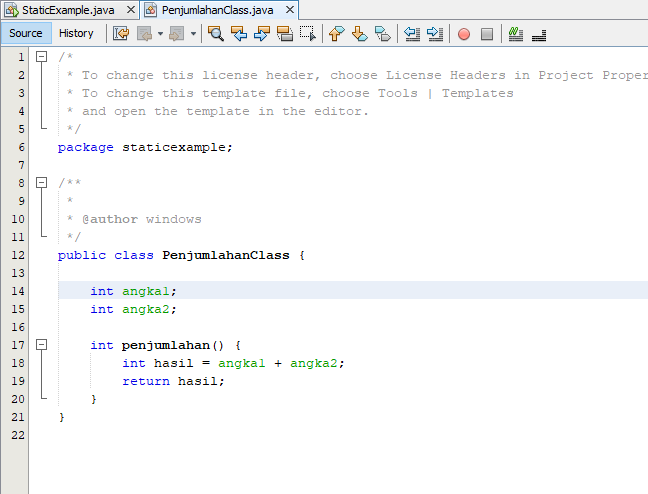
Task: Click the Last Edit toolbar icon
Action: [121, 33]
